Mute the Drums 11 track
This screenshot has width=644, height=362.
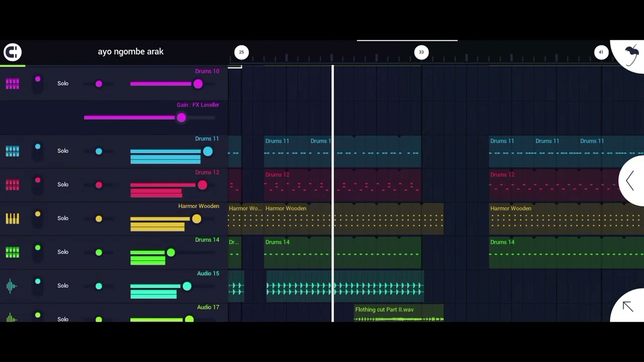38,151
